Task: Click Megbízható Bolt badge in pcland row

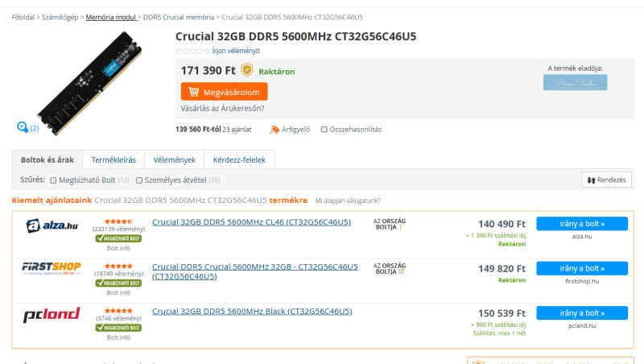Action: pos(118,328)
